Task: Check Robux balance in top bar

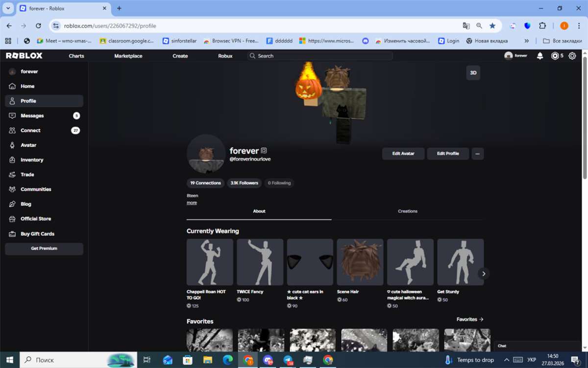Action: [557, 56]
